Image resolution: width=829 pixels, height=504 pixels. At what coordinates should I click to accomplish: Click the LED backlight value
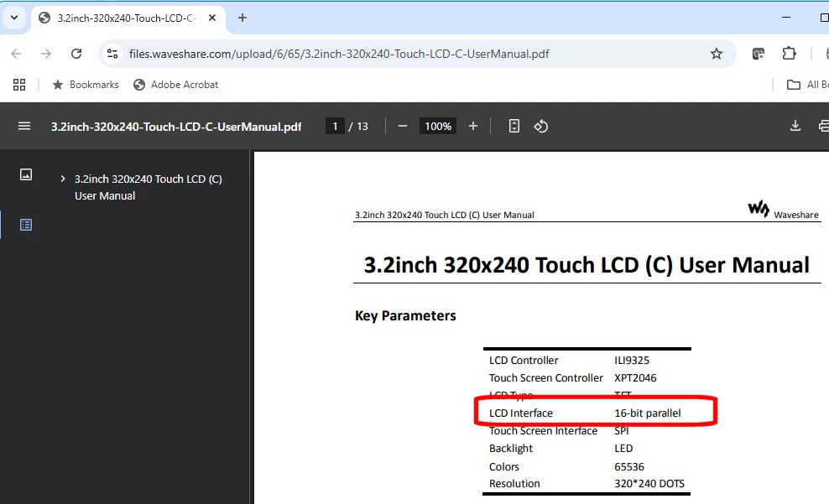(623, 449)
